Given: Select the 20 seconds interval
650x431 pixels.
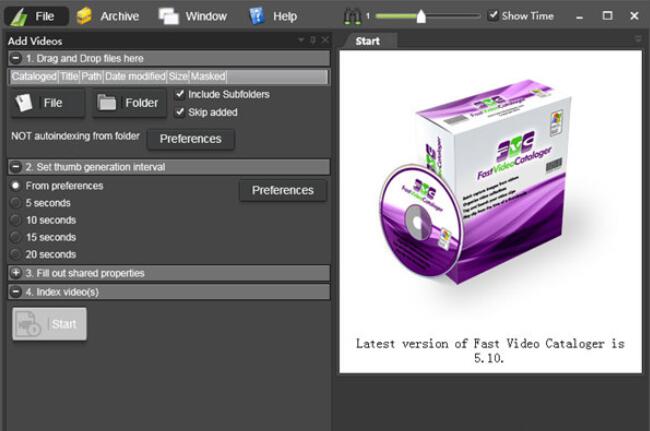Looking at the screenshot, I should pos(16,254).
